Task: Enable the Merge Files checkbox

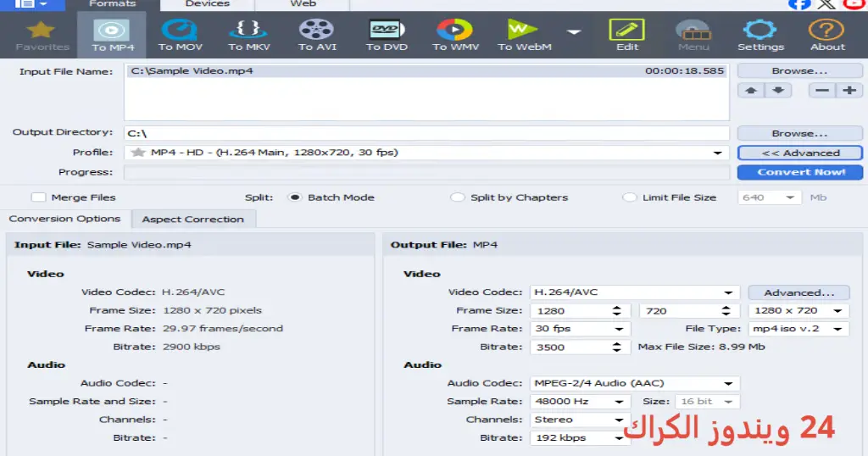Action: (x=38, y=197)
